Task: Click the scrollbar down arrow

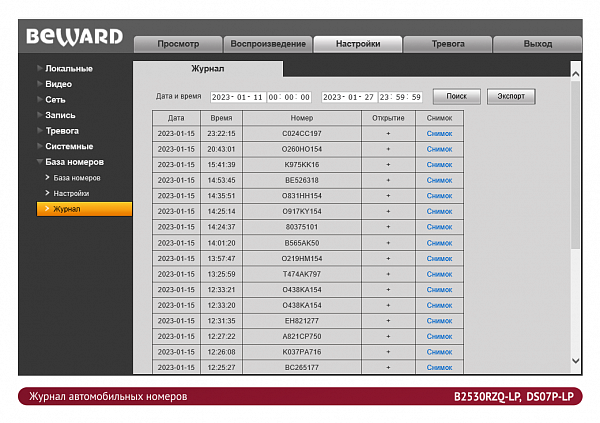Action: (576, 361)
